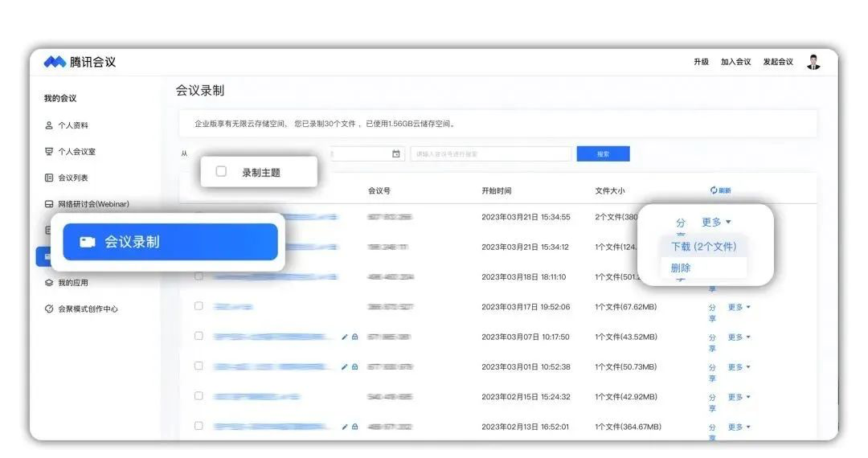Select the 03月07日 10:17:50 recording checkbox
This screenshot has width=868, height=458.
[199, 336]
